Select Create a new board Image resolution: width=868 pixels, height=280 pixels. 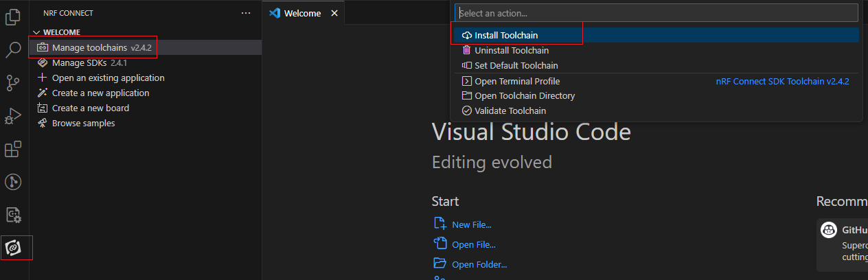[x=146, y=108]
